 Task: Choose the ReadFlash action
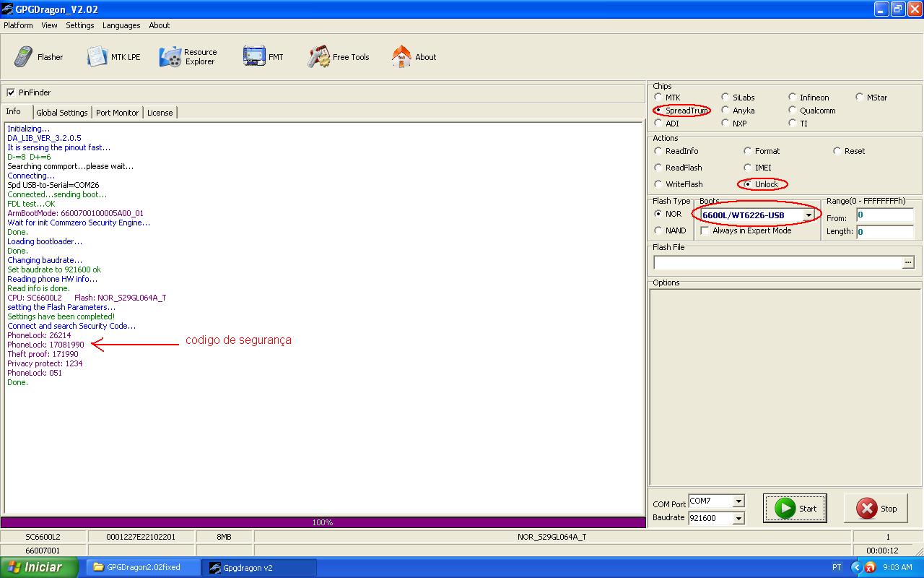[x=658, y=168]
